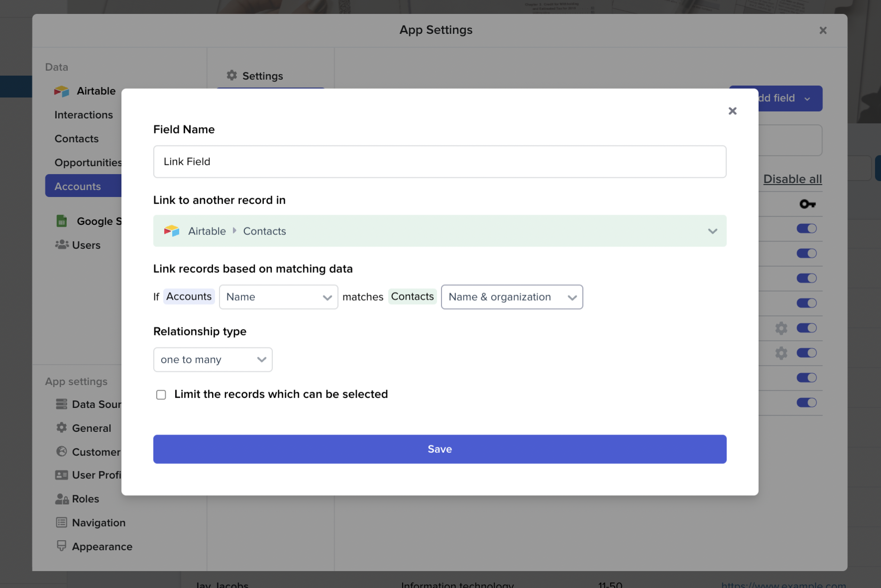Screen dimensions: 881x588
Task: Open General settings gear icon
Action: (x=61, y=427)
